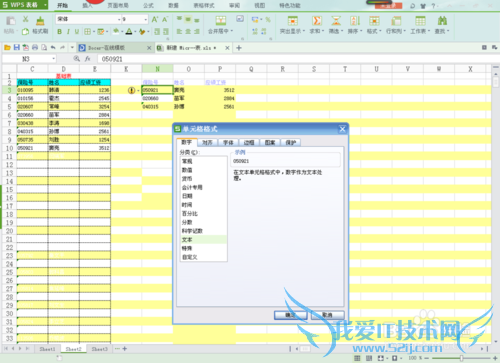Expand the Sum dropdown arrow

pyautogui.click(x=323, y=31)
